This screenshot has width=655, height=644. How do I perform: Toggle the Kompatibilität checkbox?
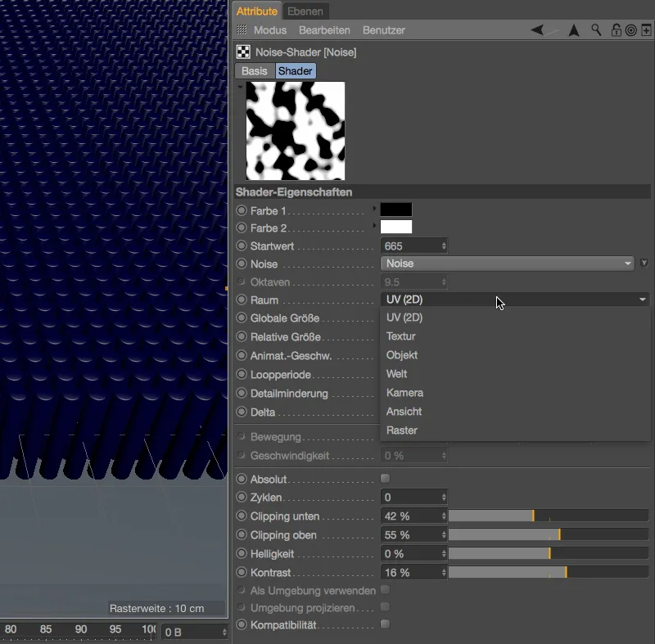click(386, 624)
